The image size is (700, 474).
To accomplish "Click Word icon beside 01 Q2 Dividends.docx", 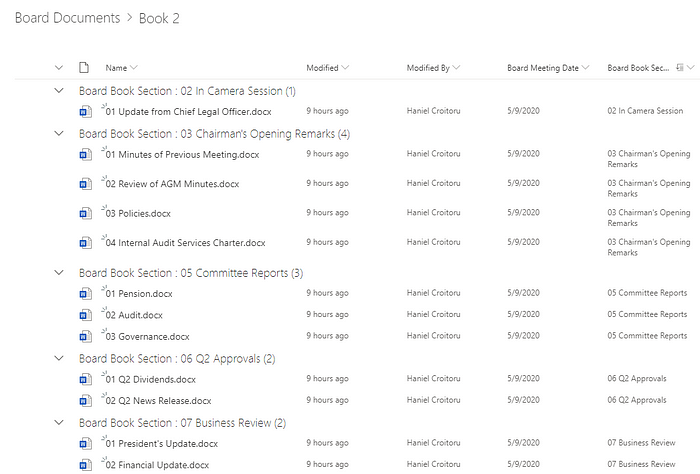I will click(85, 380).
